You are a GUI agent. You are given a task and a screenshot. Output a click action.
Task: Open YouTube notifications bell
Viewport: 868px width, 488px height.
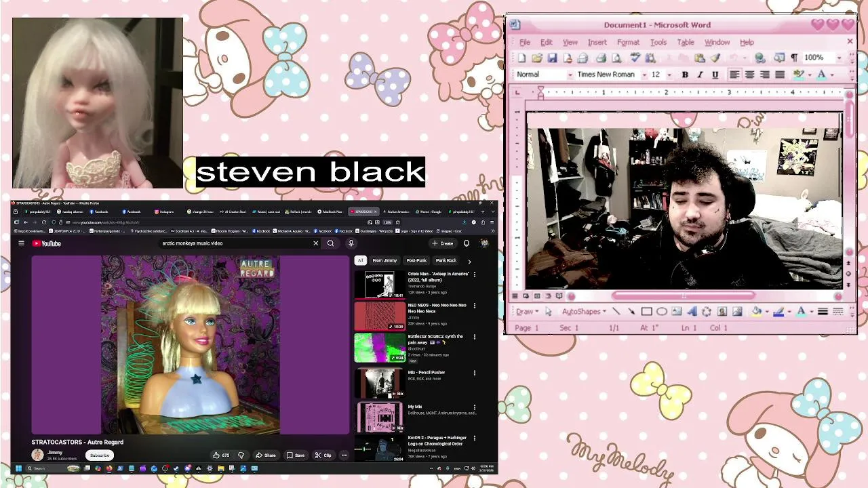point(467,243)
